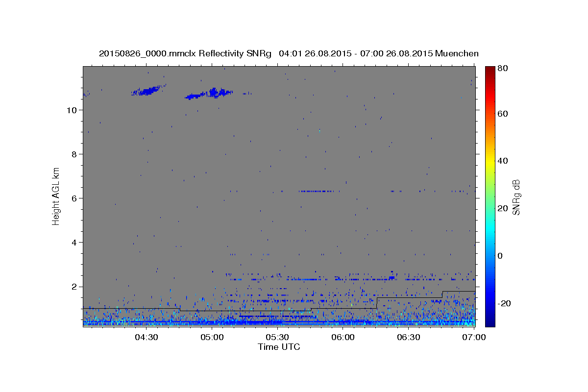The image size is (588, 392).
Task: Click the colorbar value 80
Action: pos(504,69)
